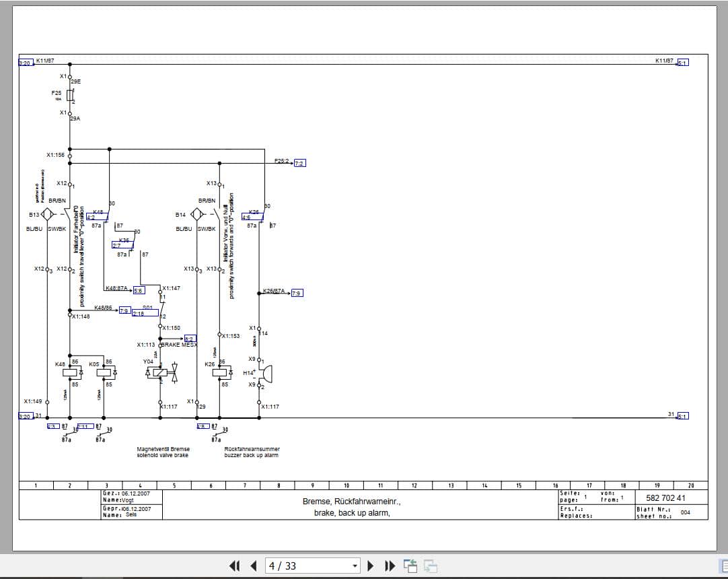Follow the 3:20 link at top-left K11/87
Screen dimensions: 728x579
pos(26,63)
